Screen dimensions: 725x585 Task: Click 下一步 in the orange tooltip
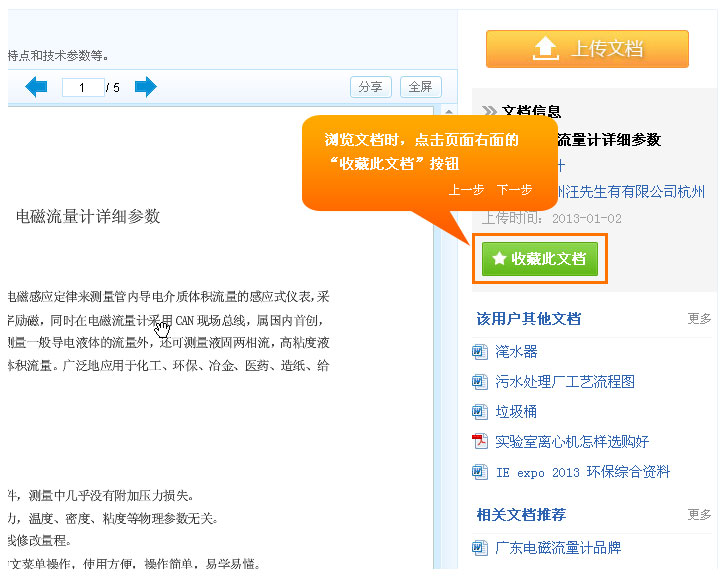pos(514,190)
